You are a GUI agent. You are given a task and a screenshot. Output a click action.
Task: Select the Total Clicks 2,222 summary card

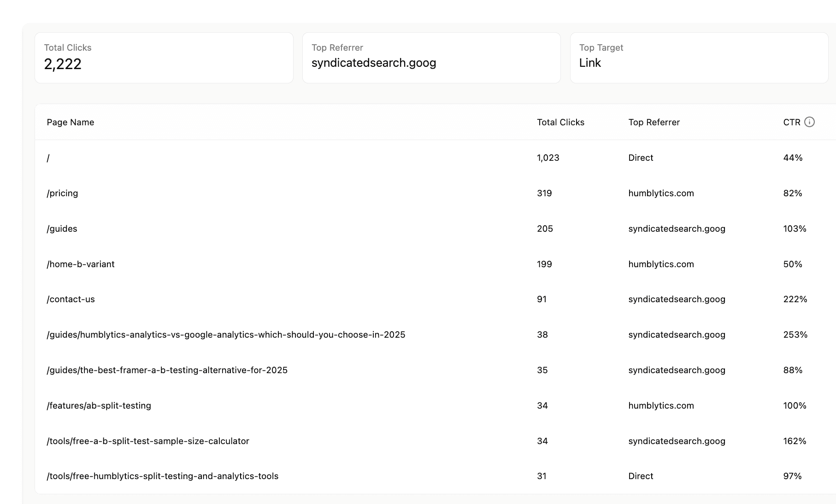[x=164, y=58]
